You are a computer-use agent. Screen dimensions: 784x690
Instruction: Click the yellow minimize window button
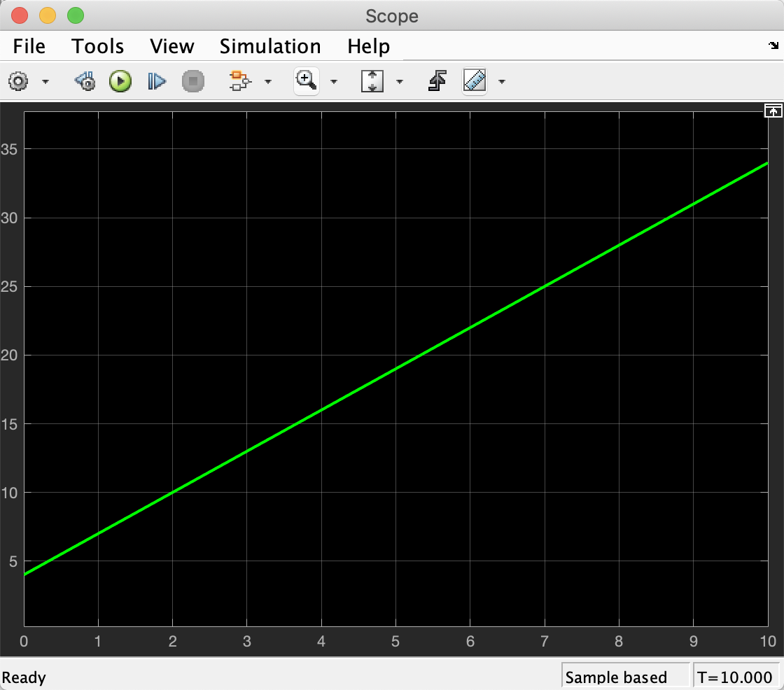click(x=48, y=15)
